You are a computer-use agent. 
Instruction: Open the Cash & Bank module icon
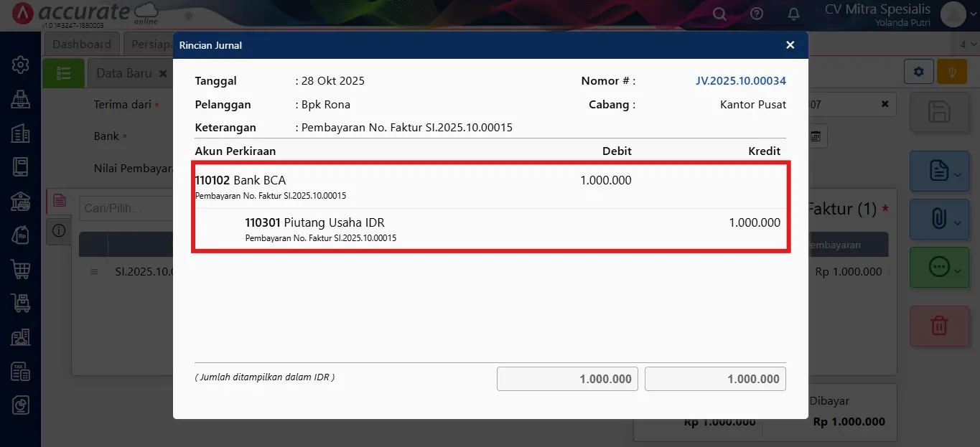pos(20,202)
